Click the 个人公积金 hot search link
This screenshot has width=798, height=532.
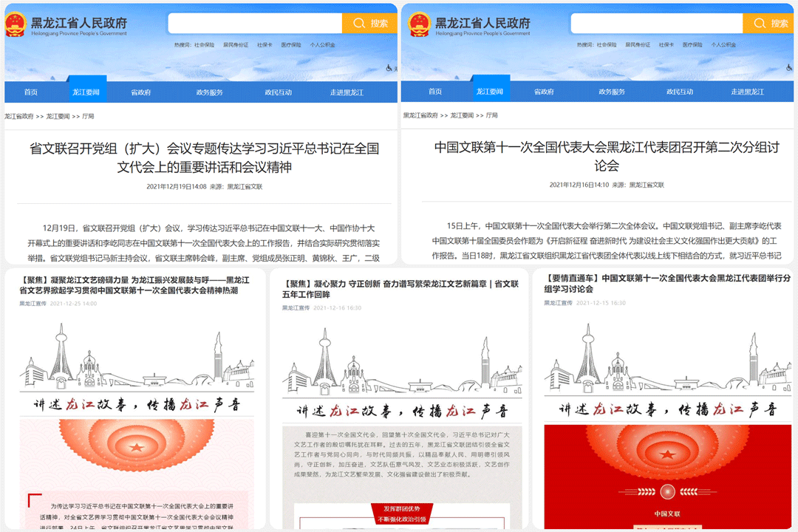coord(324,44)
